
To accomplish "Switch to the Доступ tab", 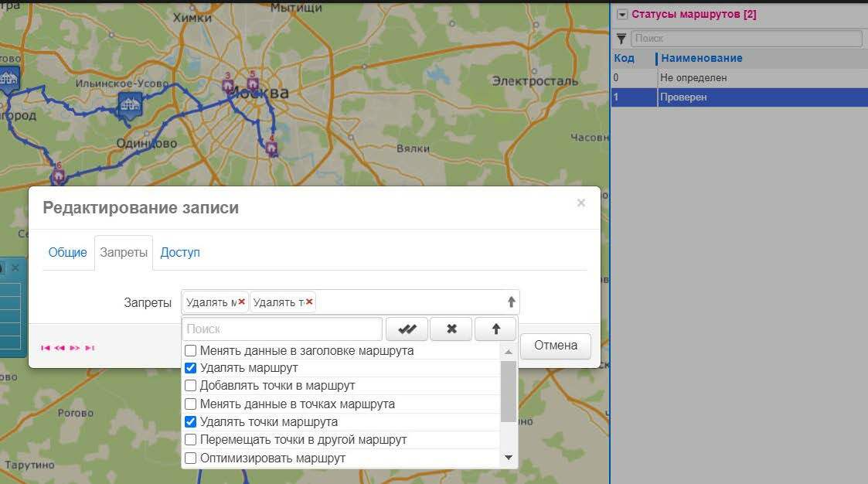I will [x=180, y=253].
